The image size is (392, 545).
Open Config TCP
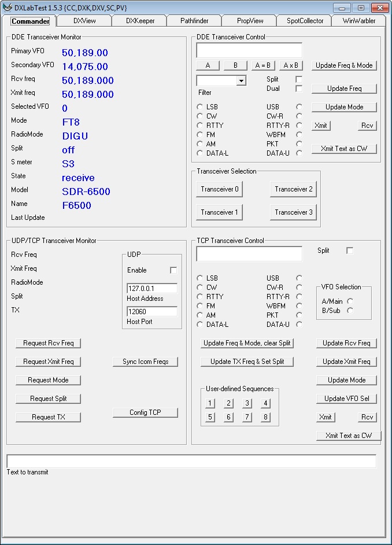point(145,413)
